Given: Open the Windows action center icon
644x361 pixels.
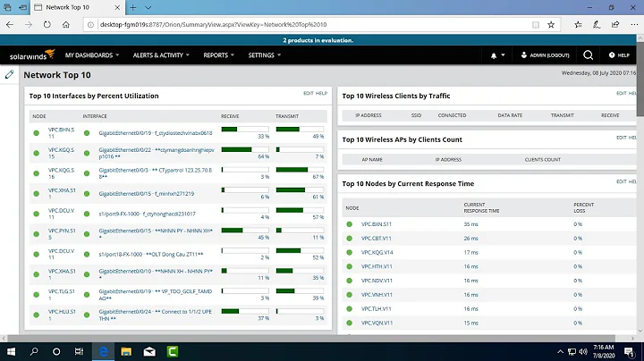Looking at the screenshot, I should point(629,351).
